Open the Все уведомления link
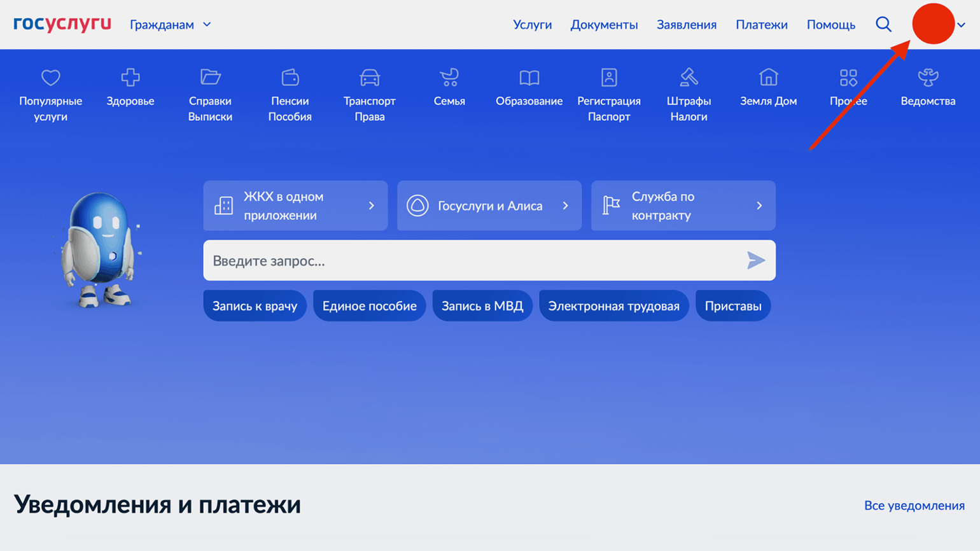The image size is (980, 551). 914,505
